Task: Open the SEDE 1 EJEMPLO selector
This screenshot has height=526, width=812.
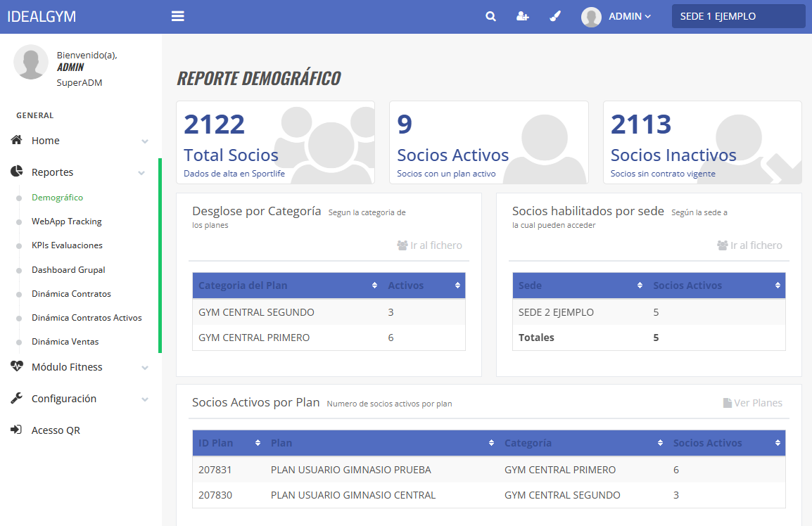Action: click(x=738, y=17)
